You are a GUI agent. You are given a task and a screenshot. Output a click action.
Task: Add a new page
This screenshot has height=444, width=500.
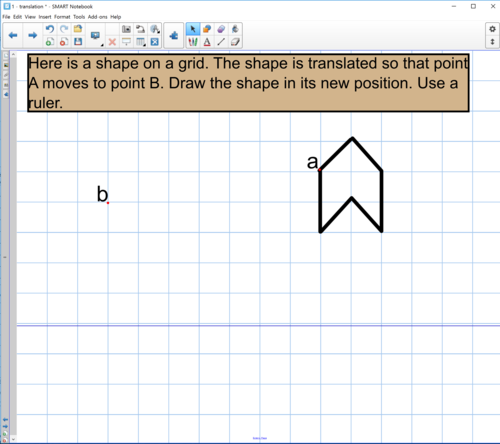[50, 42]
